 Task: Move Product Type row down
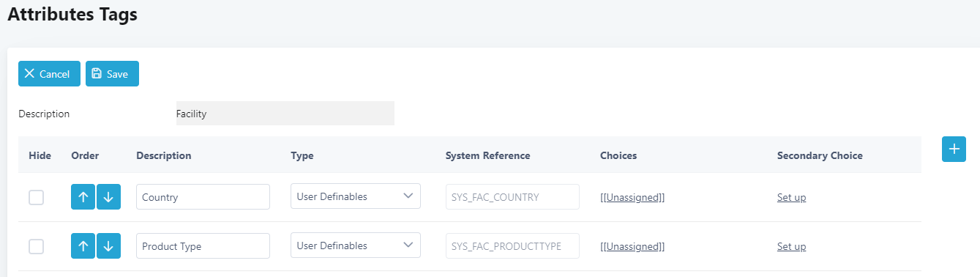(108, 246)
